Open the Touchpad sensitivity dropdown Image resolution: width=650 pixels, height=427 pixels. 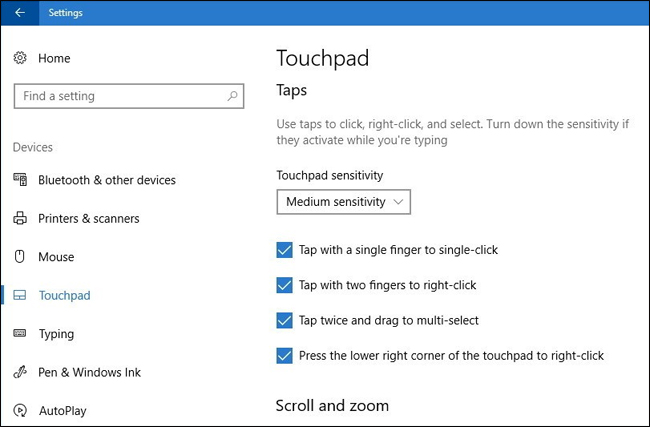pyautogui.click(x=344, y=202)
